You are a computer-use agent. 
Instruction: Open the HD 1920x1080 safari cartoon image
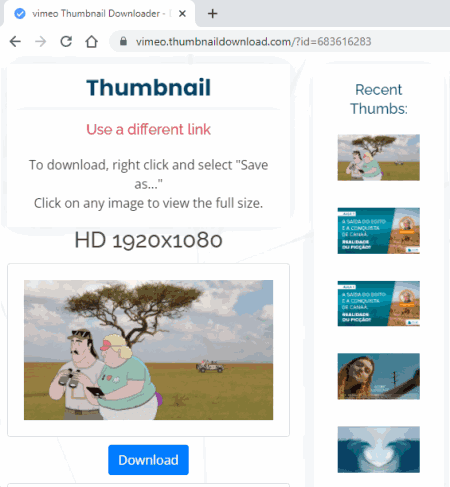pos(148,350)
